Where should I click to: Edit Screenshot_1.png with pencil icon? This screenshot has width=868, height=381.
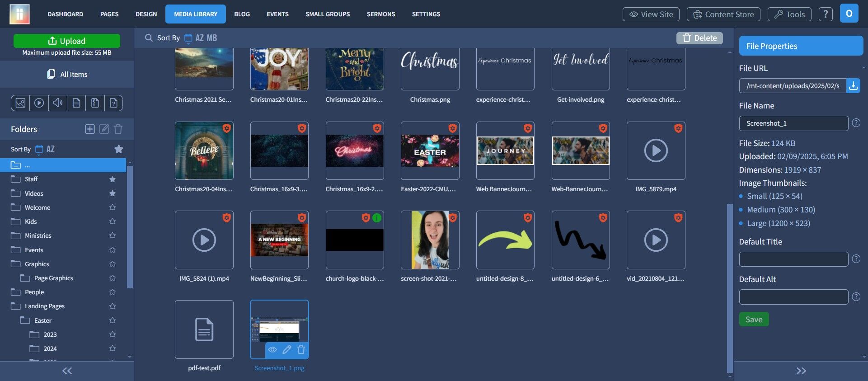click(x=287, y=349)
